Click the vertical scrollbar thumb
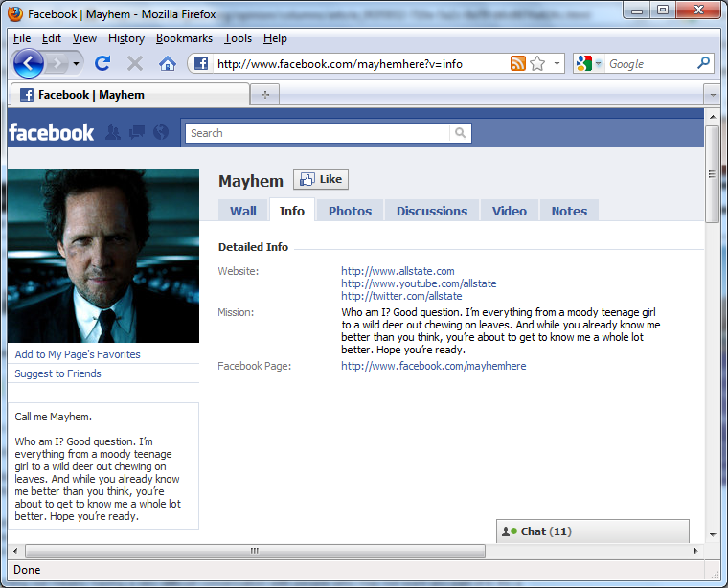This screenshot has height=588, width=728. coord(713,174)
